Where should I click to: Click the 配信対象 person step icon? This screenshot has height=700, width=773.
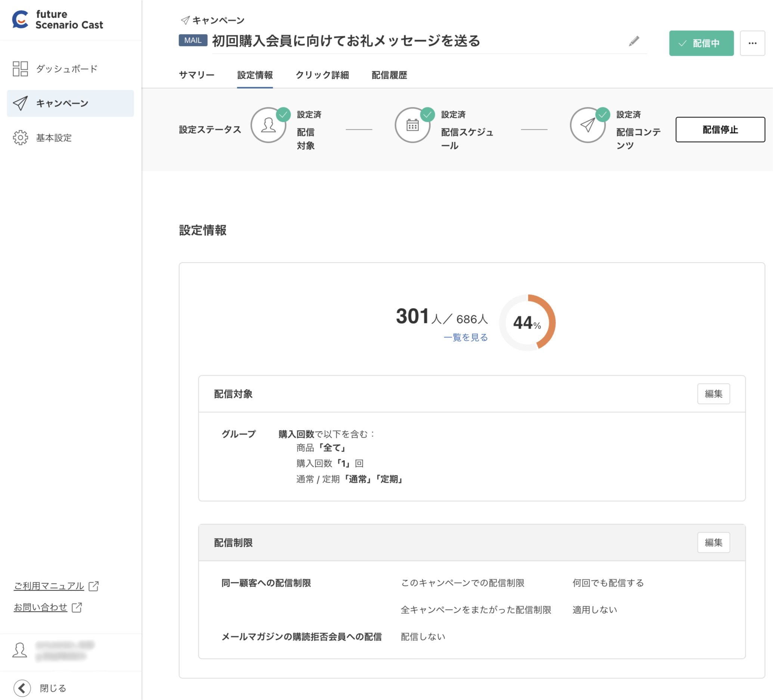coord(268,126)
